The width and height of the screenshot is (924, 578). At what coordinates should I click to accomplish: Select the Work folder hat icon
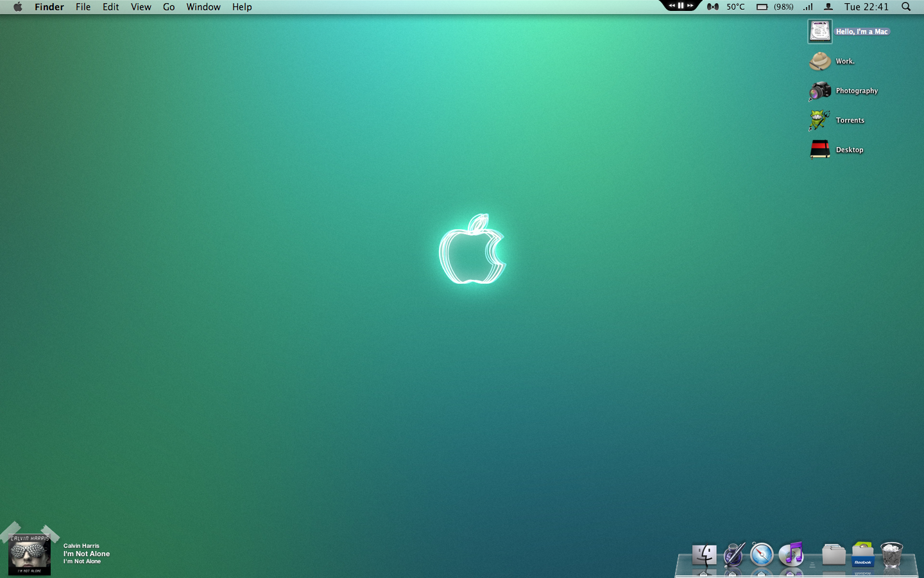[x=820, y=61]
